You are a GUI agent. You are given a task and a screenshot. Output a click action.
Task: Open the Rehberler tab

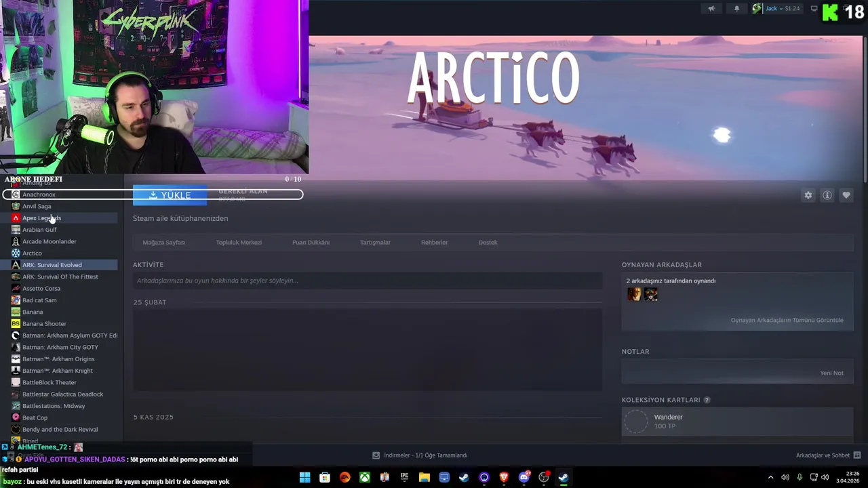(434, 242)
